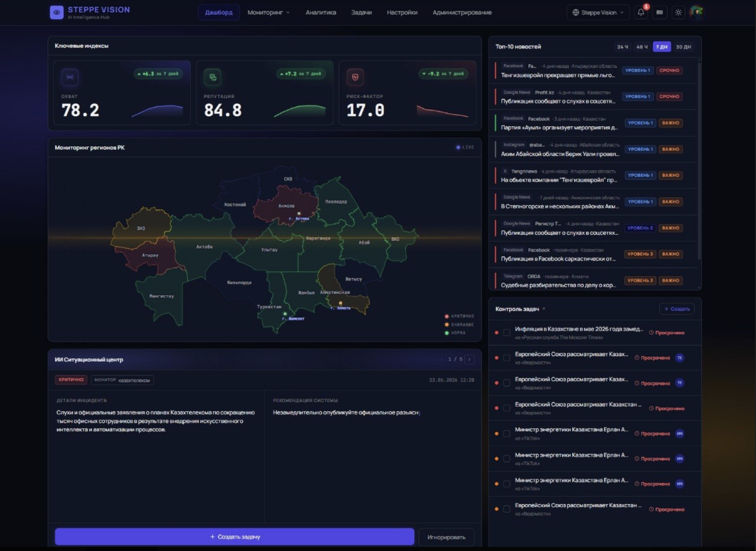Click the Steppe Vision eye logo

pos(57,12)
